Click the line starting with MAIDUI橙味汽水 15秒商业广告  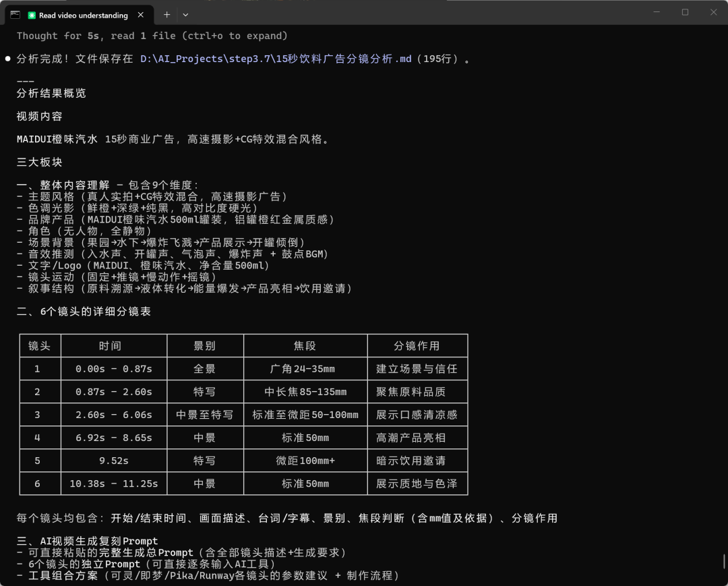(x=173, y=140)
